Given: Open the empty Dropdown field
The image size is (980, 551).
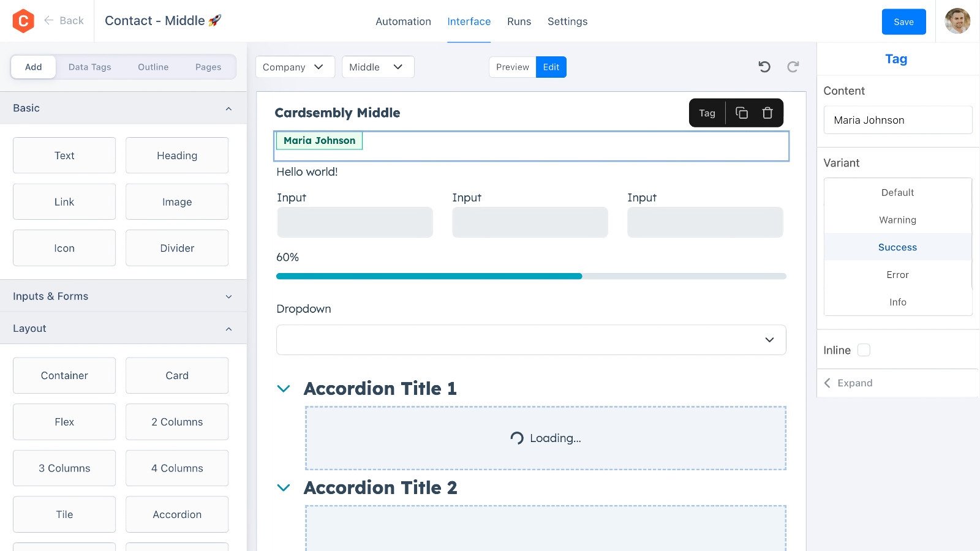Looking at the screenshot, I should [530, 340].
